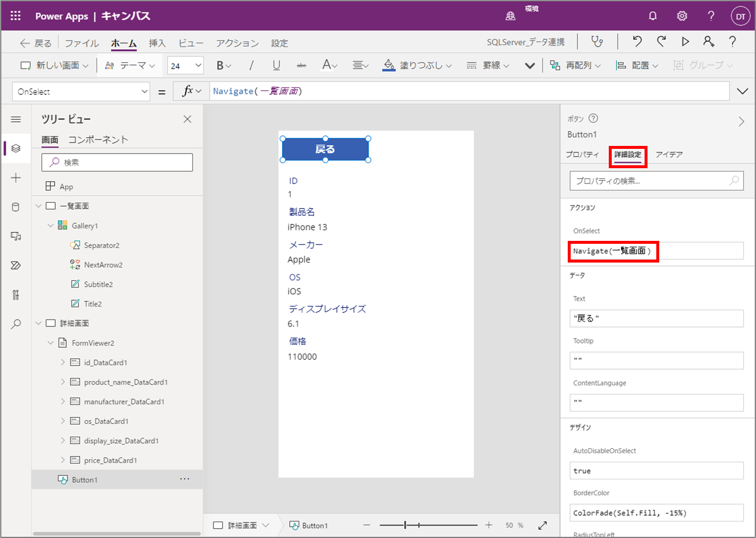Open the テーマ theme dropdown
Viewport: 756px width, 538px height.
pos(130,66)
